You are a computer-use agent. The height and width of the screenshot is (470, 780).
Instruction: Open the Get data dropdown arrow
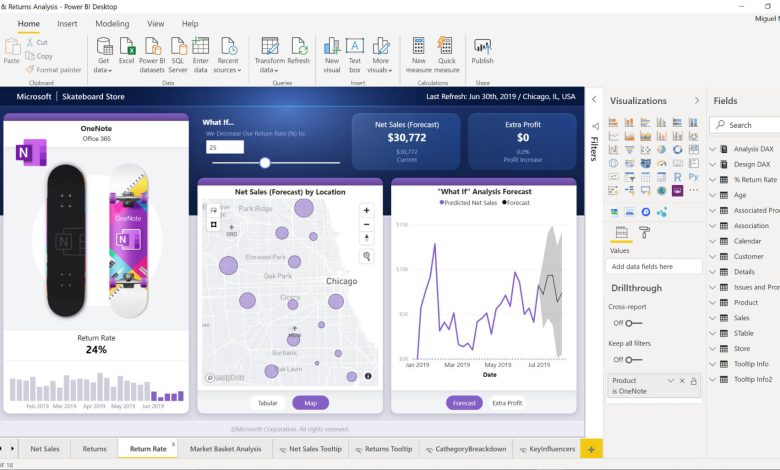[110, 71]
